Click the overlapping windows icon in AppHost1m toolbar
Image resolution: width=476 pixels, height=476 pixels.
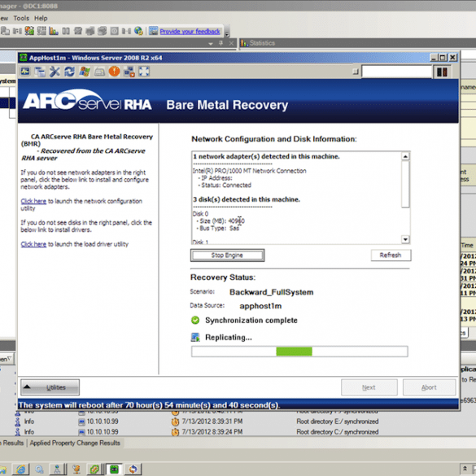[x=40, y=72]
